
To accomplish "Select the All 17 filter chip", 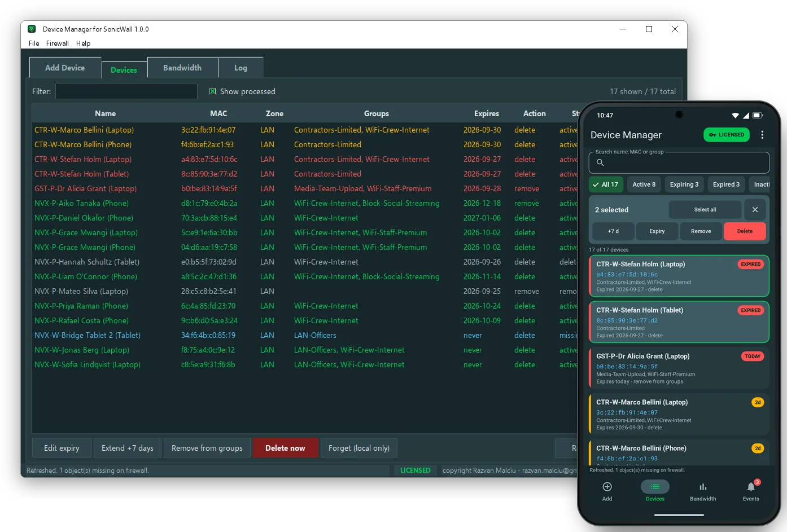I will 605,184.
